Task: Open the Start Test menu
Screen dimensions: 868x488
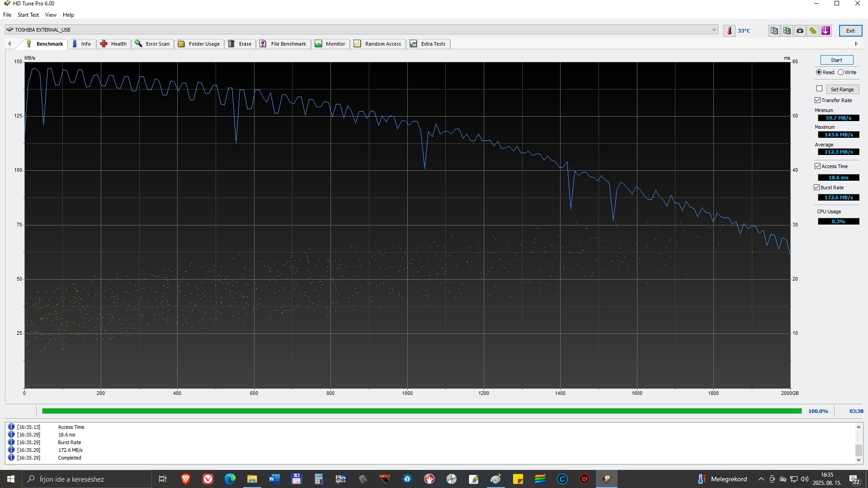Action: (x=28, y=15)
